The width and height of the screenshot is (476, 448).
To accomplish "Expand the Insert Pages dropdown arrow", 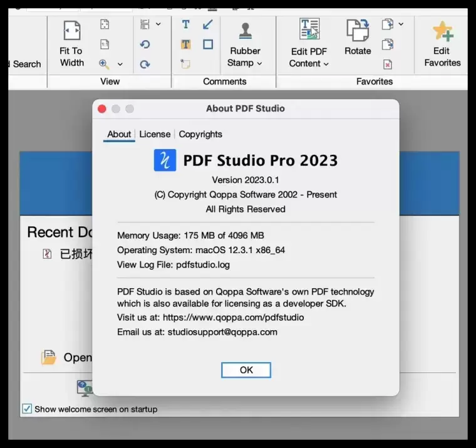I will (x=401, y=24).
